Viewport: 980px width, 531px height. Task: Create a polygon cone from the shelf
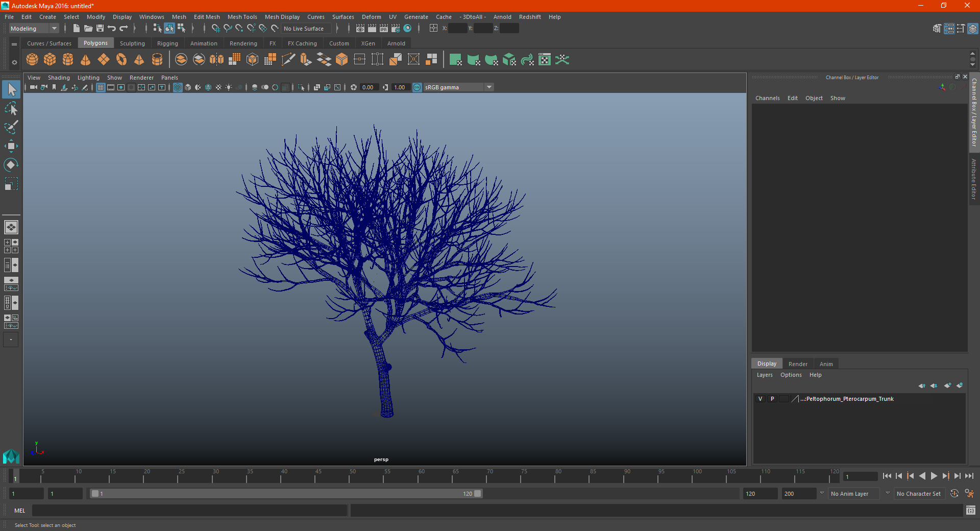(86, 60)
